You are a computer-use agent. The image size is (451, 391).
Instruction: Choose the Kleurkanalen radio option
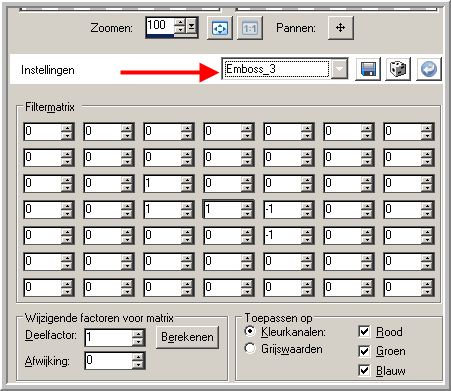pyautogui.click(x=250, y=331)
